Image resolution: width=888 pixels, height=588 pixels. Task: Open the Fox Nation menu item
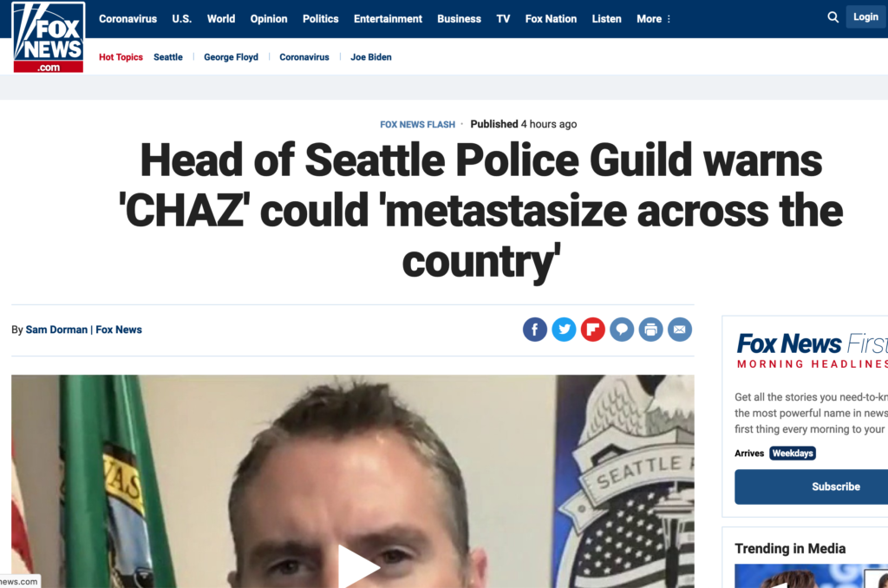[551, 19]
